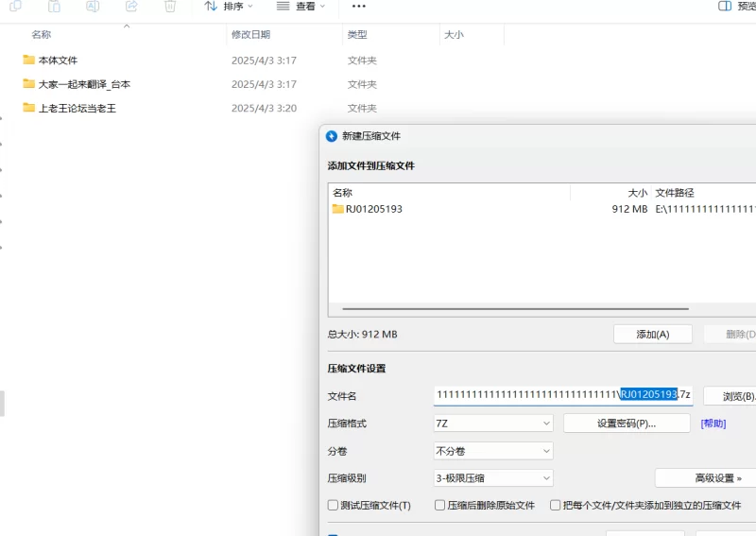Click the three-dots more options icon
The image size is (756, 536).
[x=358, y=7]
